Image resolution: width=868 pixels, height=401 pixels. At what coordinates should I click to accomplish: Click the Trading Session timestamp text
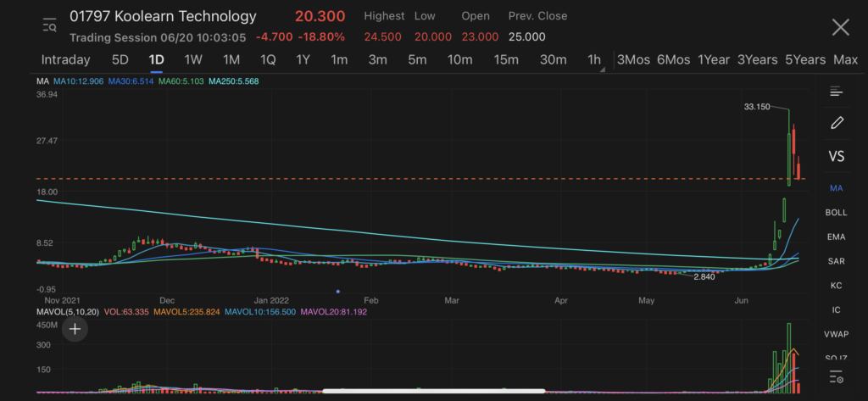[x=158, y=37]
